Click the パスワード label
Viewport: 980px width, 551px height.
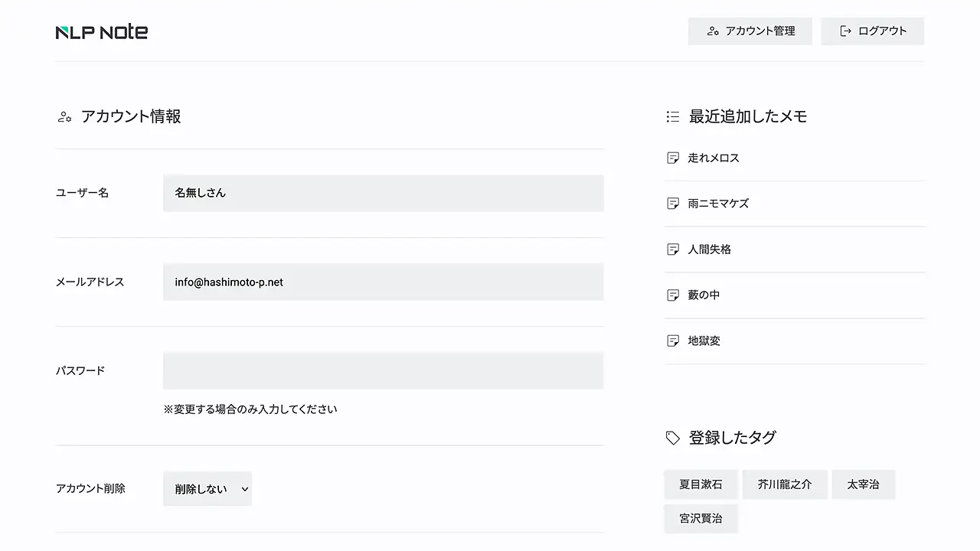(80, 370)
